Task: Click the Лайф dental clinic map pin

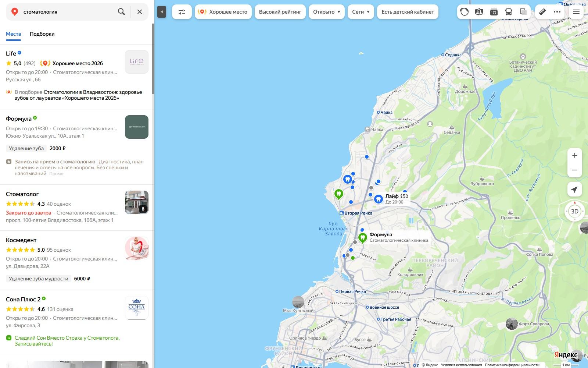Action: [378, 199]
